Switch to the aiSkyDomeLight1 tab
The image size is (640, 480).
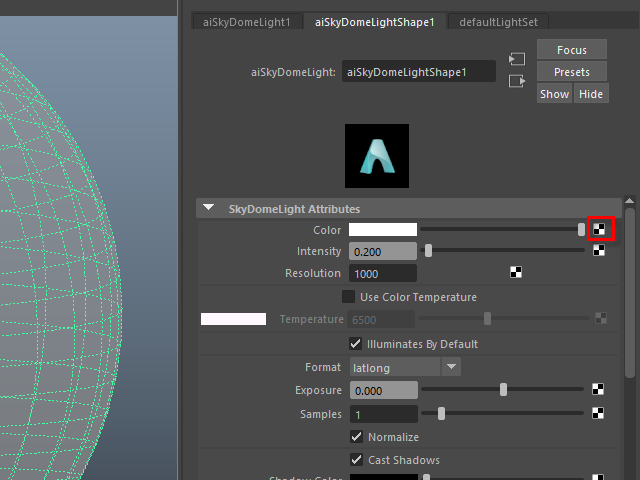246,21
